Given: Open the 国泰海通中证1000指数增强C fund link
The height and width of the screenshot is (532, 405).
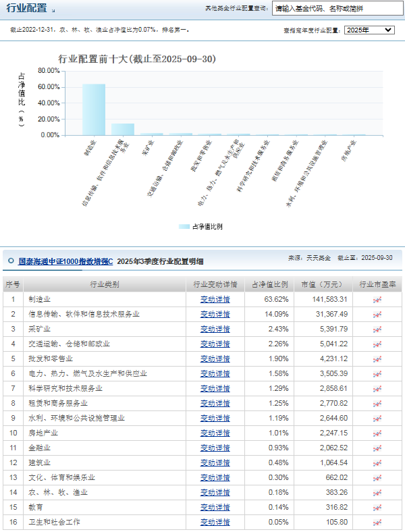Looking at the screenshot, I should [x=65, y=261].
